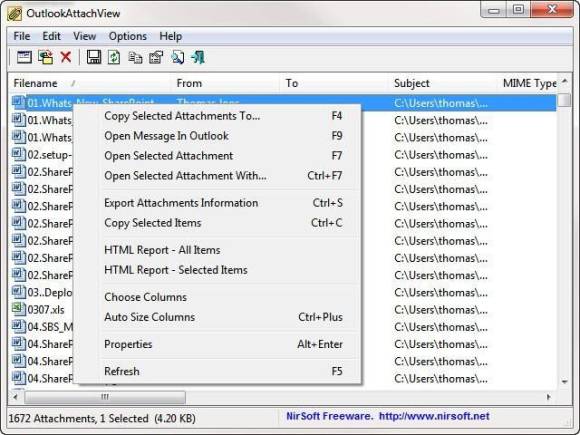Click the vertical scrollbar down arrow

tap(564, 381)
